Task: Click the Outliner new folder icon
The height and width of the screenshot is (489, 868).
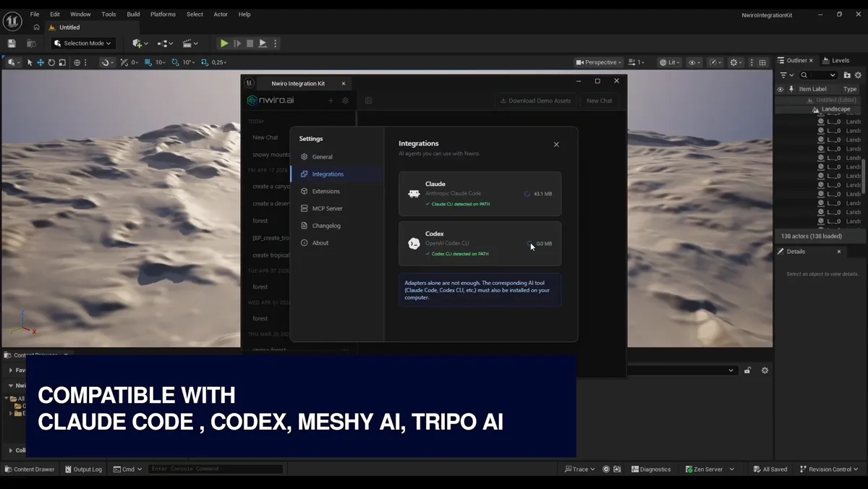Action: 847,75
